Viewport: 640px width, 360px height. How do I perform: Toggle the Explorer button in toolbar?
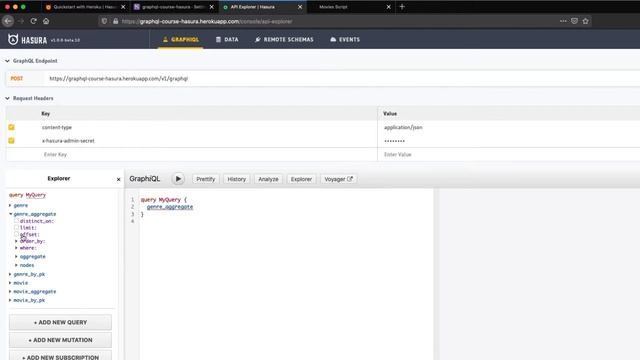tap(301, 179)
